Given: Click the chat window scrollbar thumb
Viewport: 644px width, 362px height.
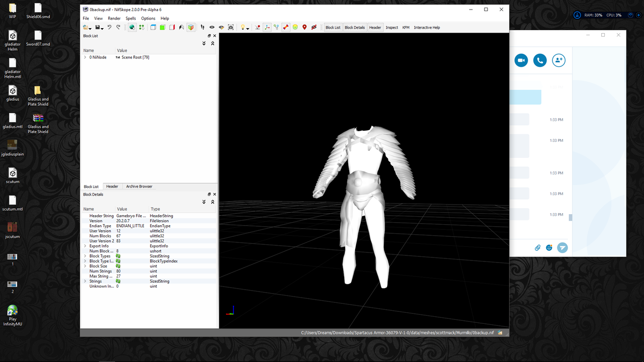Looking at the screenshot, I should coord(571,218).
